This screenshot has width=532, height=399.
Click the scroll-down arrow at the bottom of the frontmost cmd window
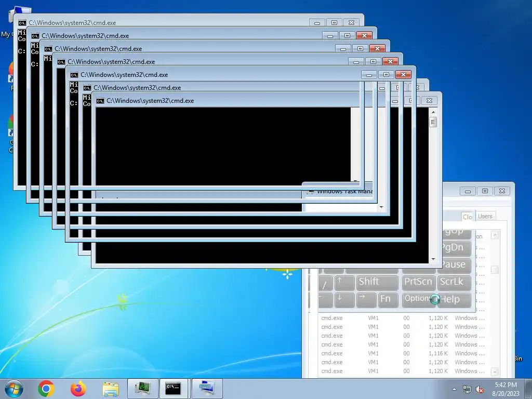(x=433, y=259)
